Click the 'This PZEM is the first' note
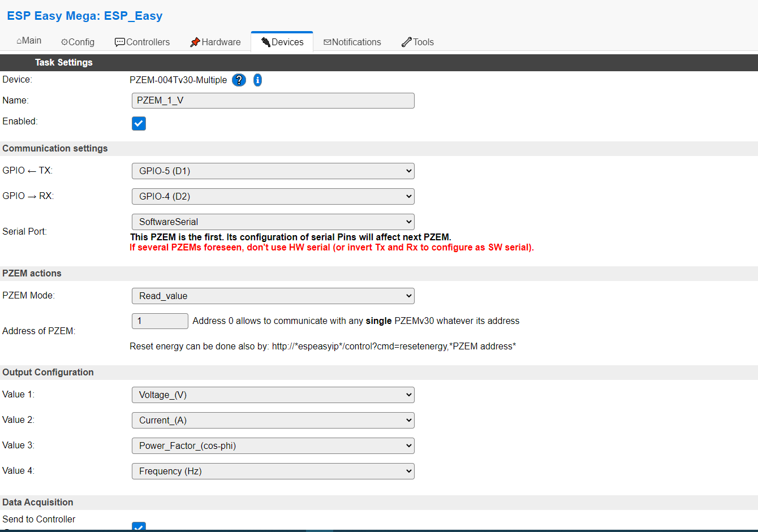 291,237
